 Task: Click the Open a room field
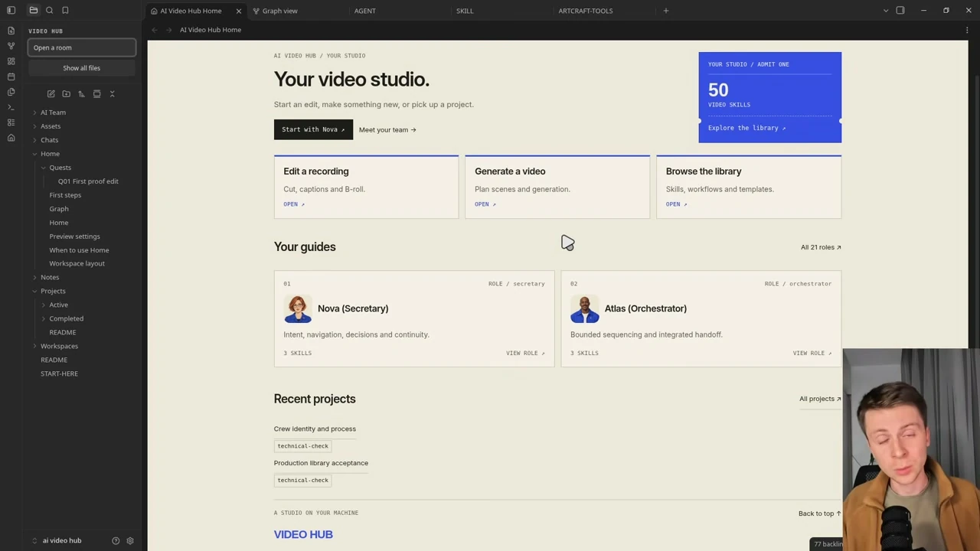pyautogui.click(x=82, y=47)
